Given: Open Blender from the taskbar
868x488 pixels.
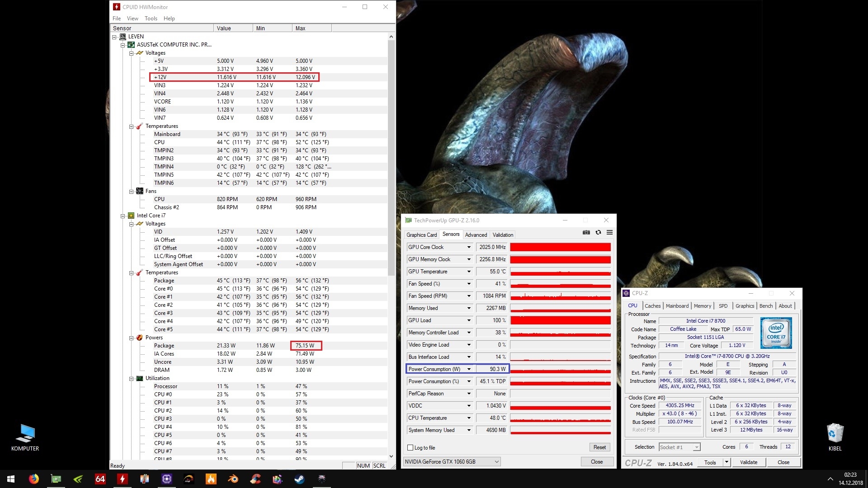Looking at the screenshot, I should tap(233, 479).
